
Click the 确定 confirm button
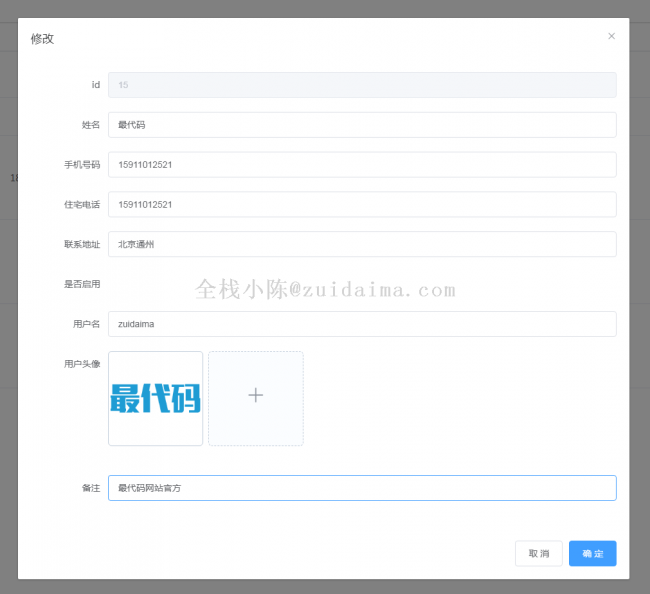tap(592, 553)
